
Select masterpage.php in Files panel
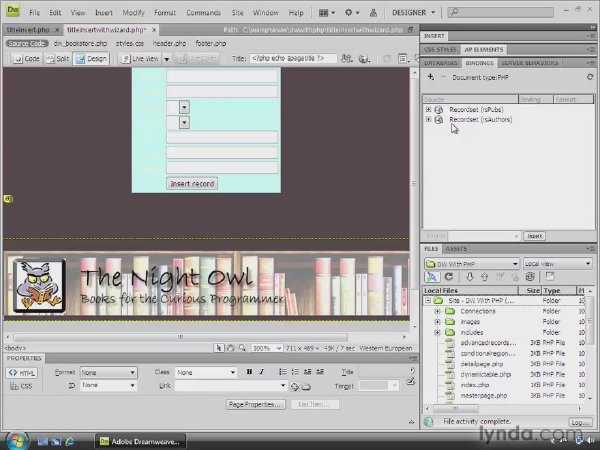point(483,395)
